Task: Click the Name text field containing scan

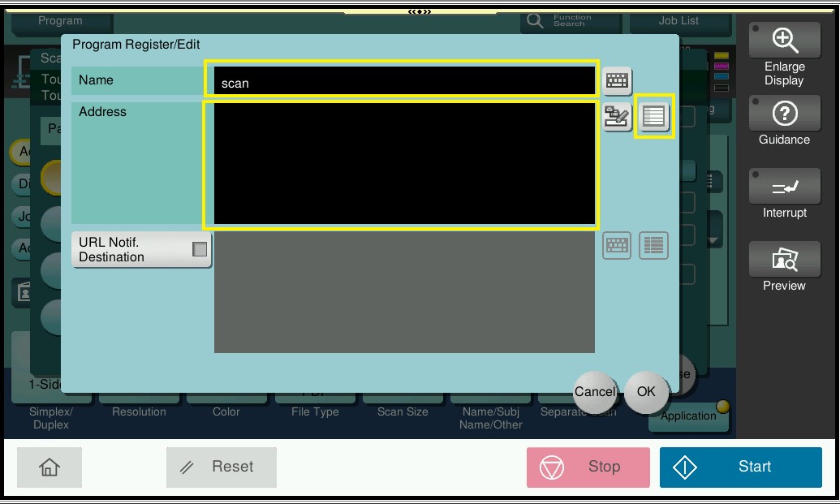Action: 402,81
